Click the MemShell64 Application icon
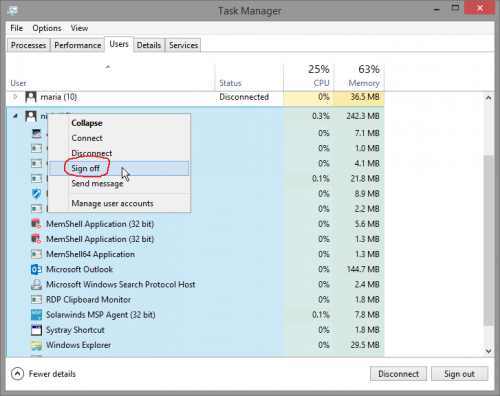This screenshot has width=500, height=396. 36,254
